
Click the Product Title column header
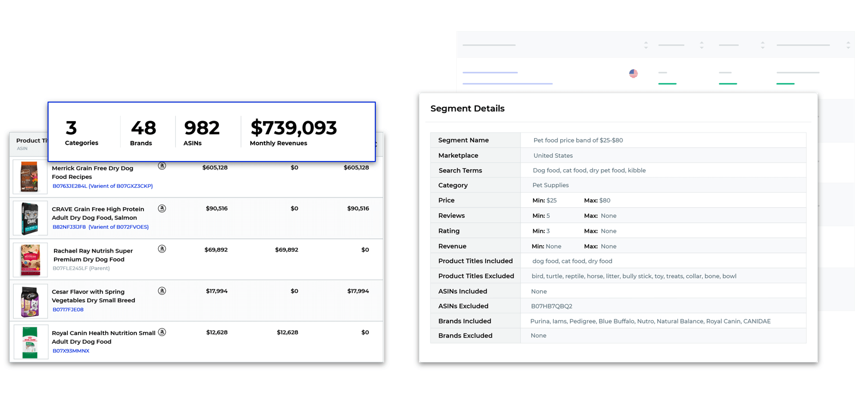(32, 141)
